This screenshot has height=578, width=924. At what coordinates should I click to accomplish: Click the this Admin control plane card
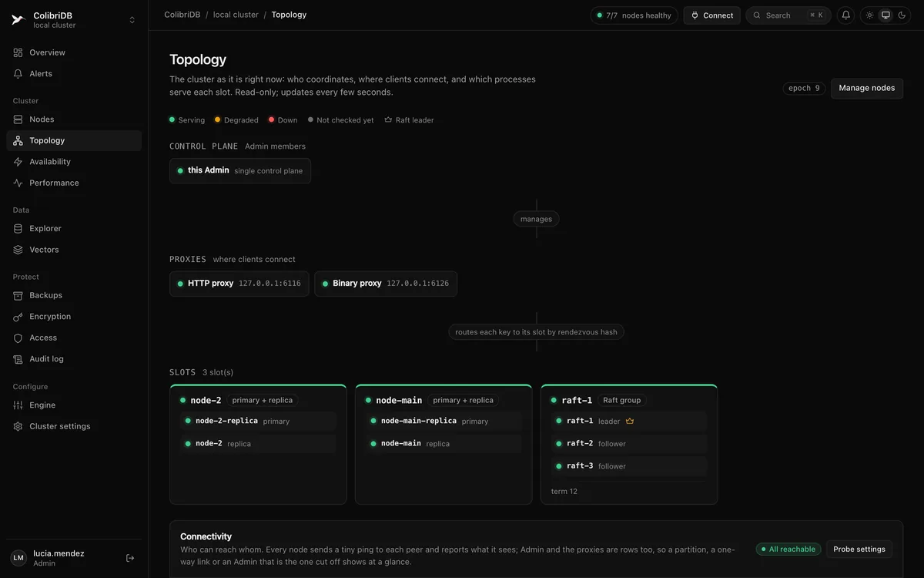click(x=240, y=171)
